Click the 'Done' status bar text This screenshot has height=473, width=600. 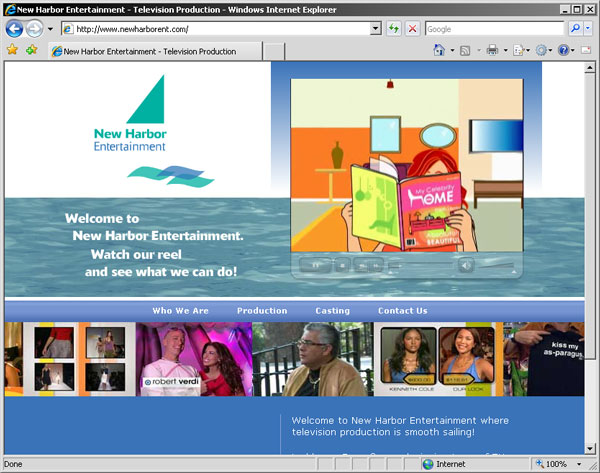pyautogui.click(x=13, y=464)
